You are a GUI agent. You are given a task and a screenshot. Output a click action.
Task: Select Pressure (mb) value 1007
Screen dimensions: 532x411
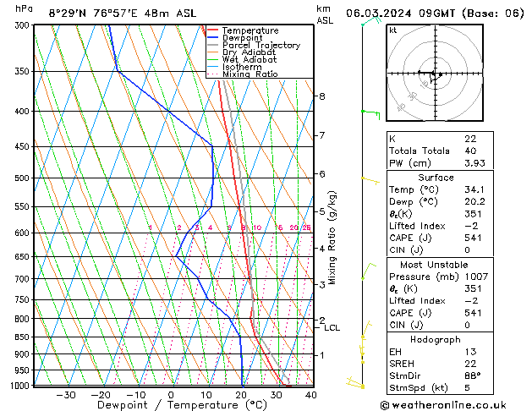tap(476, 277)
